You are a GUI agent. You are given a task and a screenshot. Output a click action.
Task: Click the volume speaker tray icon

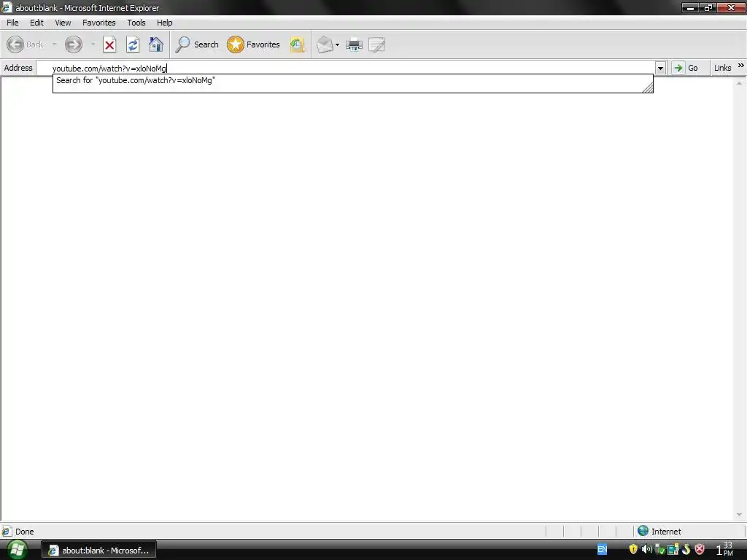[646, 550]
